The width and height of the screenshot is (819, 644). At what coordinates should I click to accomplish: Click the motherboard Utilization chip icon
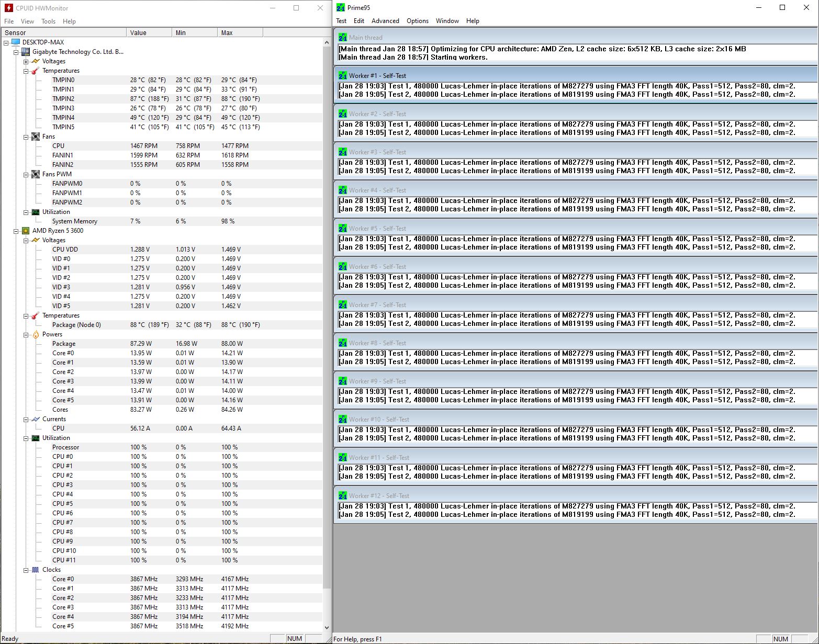click(36, 212)
